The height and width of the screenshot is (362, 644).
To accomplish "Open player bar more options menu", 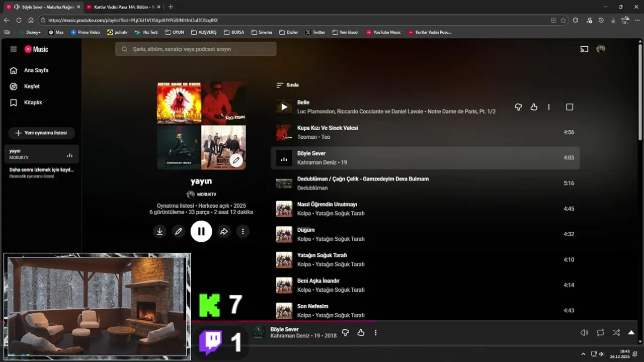I will coord(375,333).
